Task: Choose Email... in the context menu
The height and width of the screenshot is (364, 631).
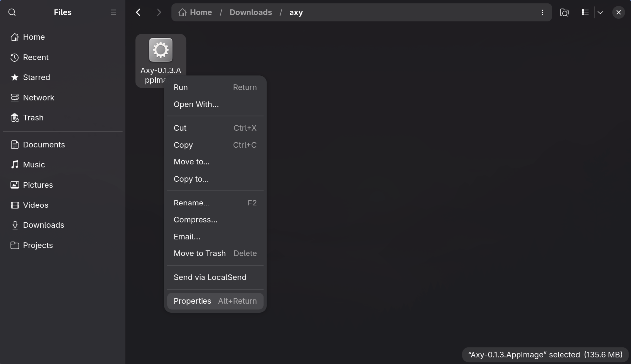Action: pyautogui.click(x=215, y=237)
